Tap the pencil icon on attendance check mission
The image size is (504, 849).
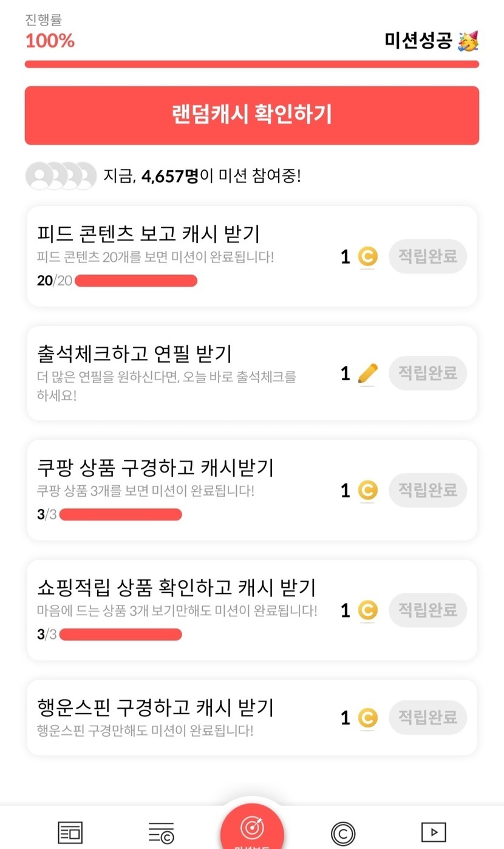[x=367, y=373]
